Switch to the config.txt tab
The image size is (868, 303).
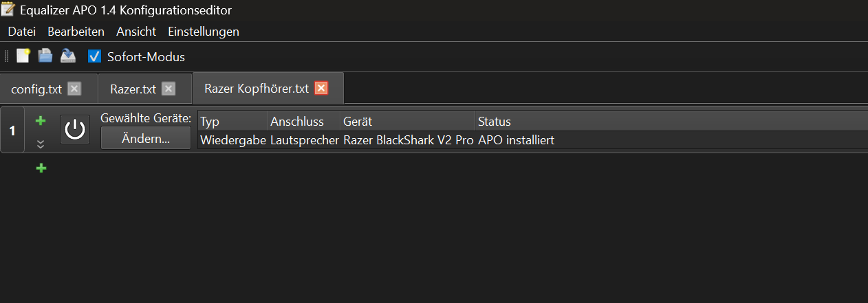pos(36,89)
